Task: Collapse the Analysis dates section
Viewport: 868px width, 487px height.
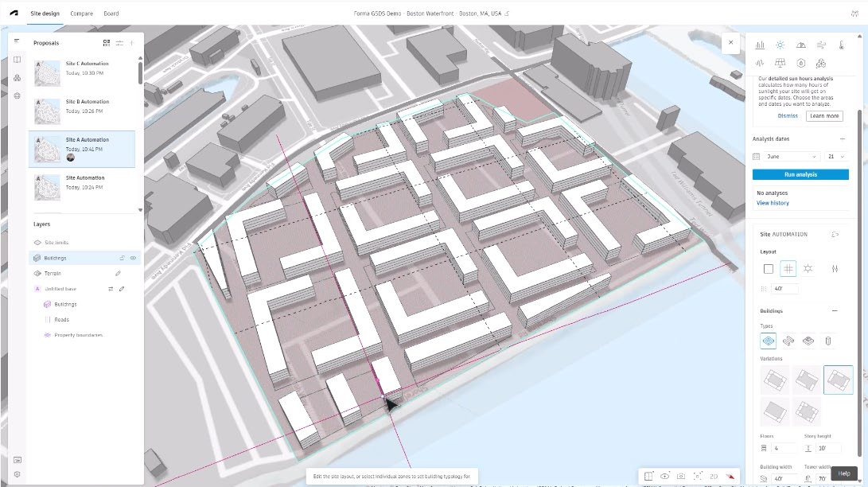Action: (x=842, y=139)
